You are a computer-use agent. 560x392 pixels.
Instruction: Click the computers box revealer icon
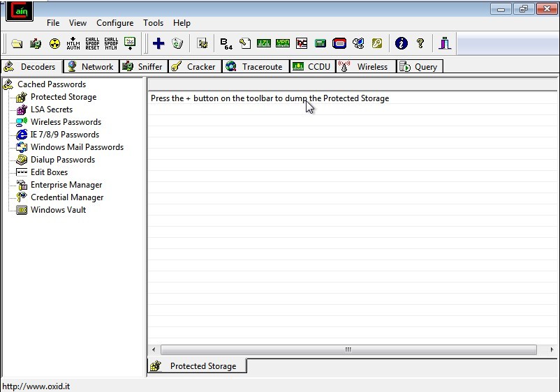coord(358,43)
